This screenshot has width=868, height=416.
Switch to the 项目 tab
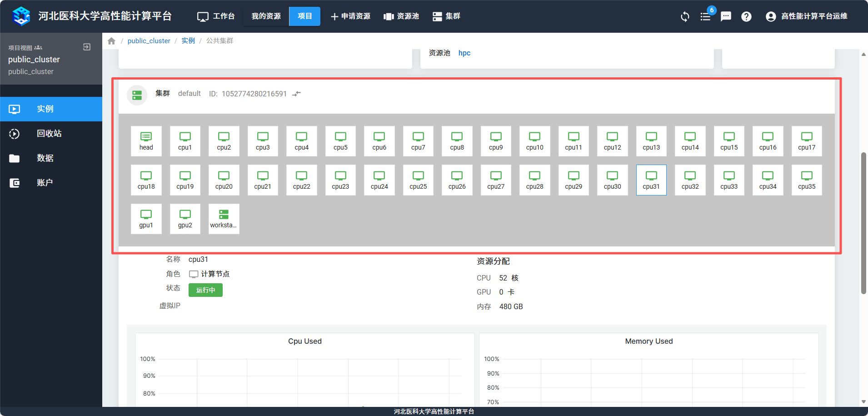304,16
